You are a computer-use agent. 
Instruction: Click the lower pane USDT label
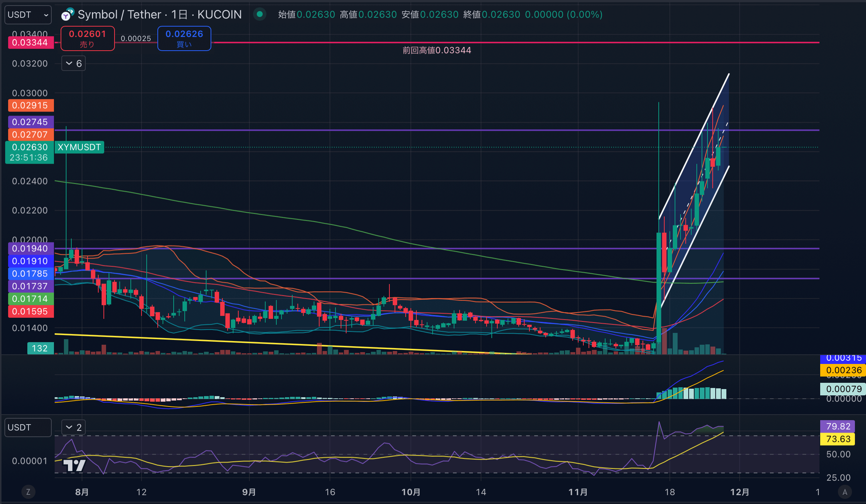point(28,428)
